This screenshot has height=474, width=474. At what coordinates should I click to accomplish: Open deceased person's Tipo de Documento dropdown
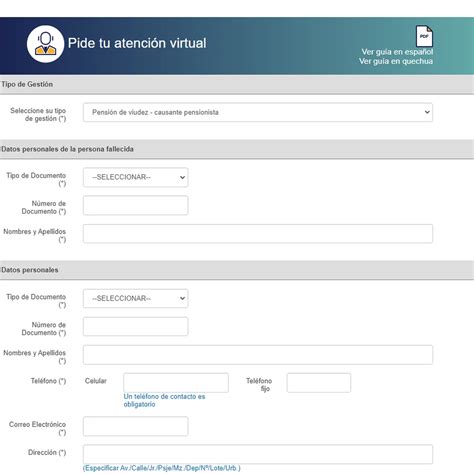136,177
